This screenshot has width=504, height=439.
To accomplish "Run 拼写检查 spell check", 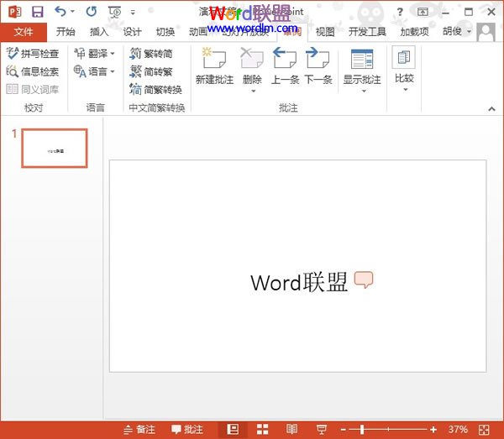I will 33,54.
